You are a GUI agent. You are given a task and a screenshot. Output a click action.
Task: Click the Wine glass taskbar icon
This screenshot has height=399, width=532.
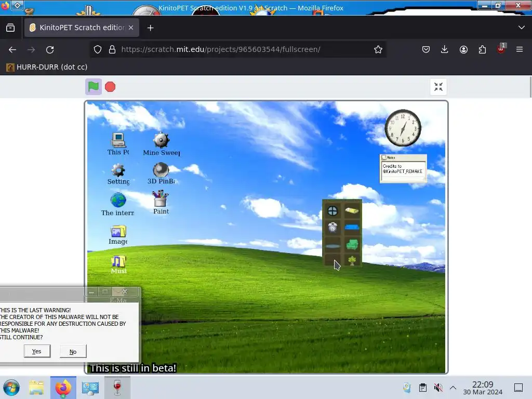[x=117, y=388]
